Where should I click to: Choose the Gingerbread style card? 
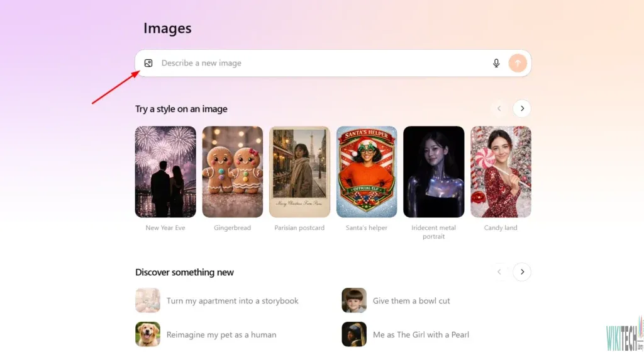pos(233,171)
